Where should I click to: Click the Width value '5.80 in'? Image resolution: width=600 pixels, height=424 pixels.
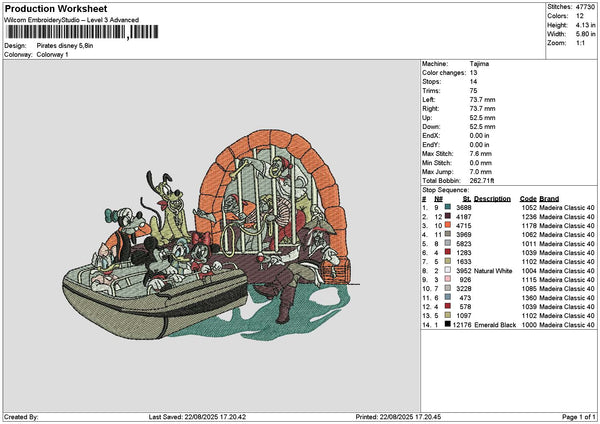585,34
